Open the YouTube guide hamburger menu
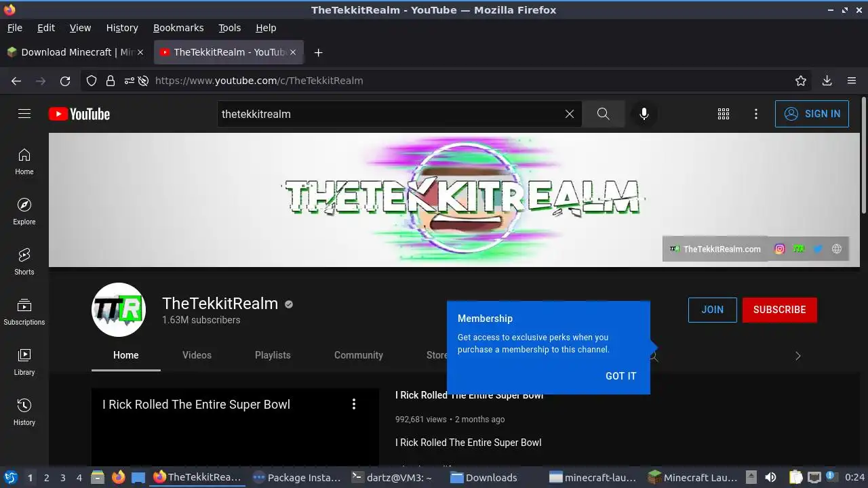This screenshot has height=488, width=868. [24, 114]
